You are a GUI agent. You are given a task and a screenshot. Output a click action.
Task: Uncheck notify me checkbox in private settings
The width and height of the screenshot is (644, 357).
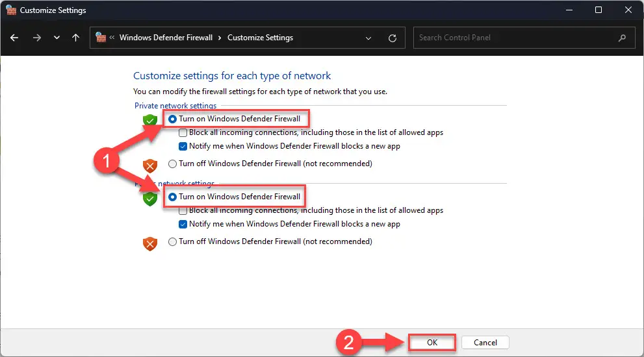click(183, 146)
